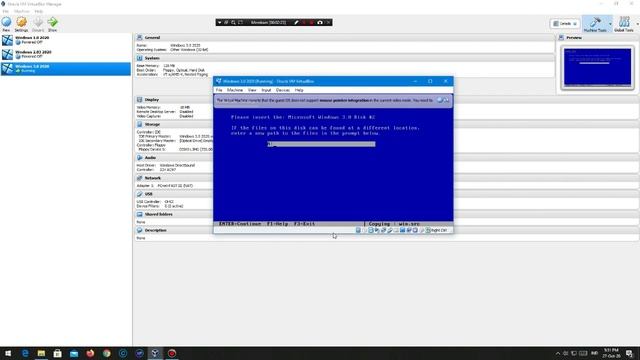This screenshot has width=640, height=360.
Task: Click the General section header
Action: [x=345, y=38]
